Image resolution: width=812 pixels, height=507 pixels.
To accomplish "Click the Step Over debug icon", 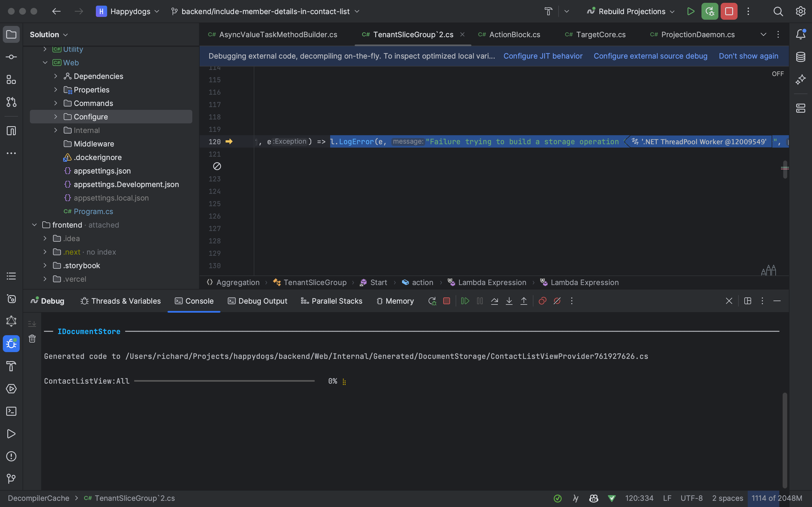I will click(494, 301).
